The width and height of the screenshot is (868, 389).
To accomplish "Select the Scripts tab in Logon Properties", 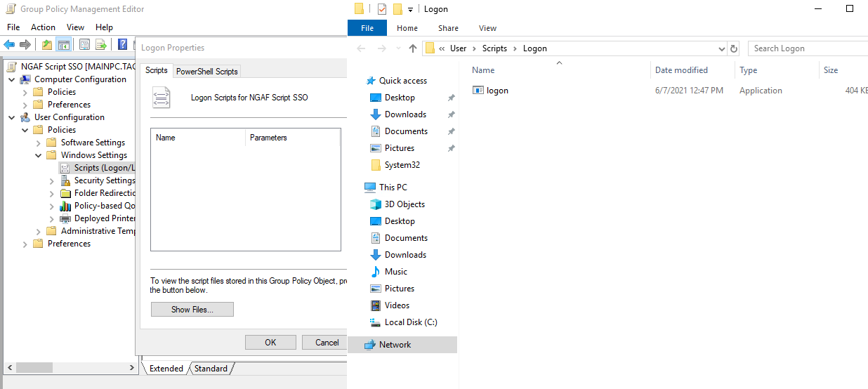I will pyautogui.click(x=156, y=70).
